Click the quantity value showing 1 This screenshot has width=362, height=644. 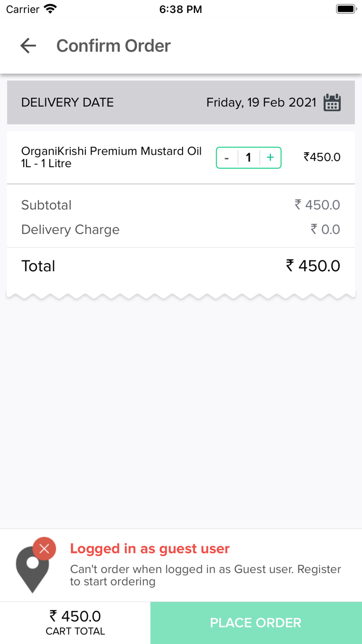[x=248, y=157]
